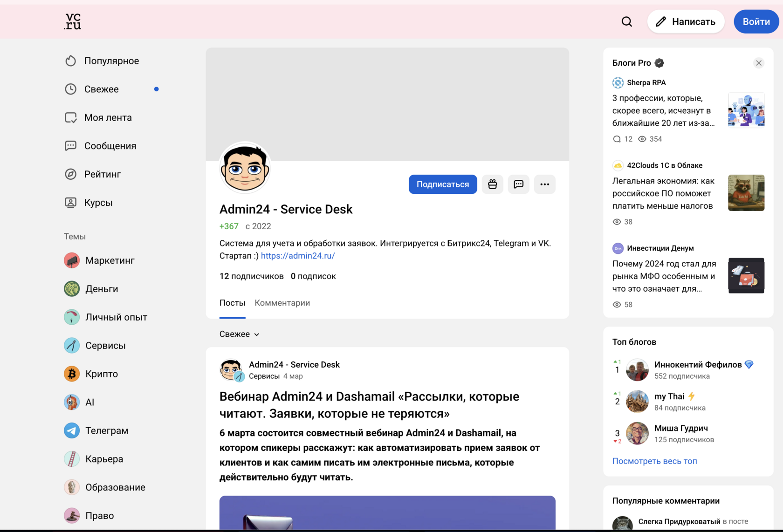Image resolution: width=783 pixels, height=532 pixels.
Task: Click the Личный опыт topic icon
Action: (72, 317)
